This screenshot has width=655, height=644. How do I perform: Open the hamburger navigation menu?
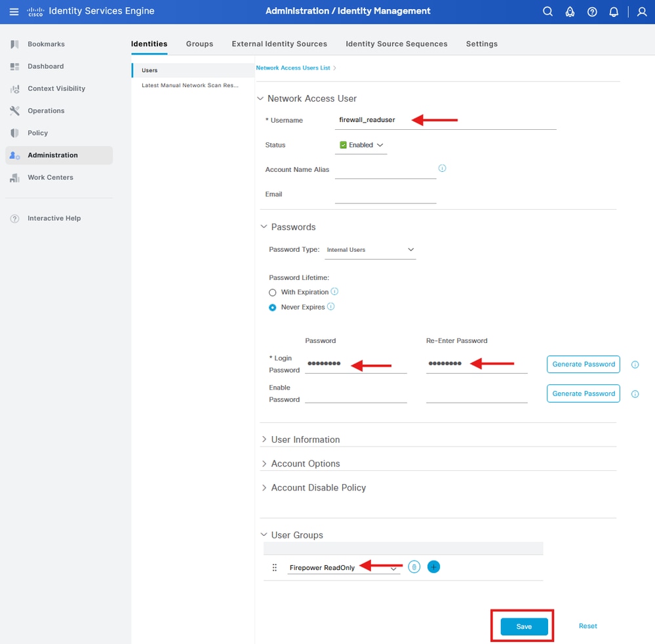click(x=14, y=12)
